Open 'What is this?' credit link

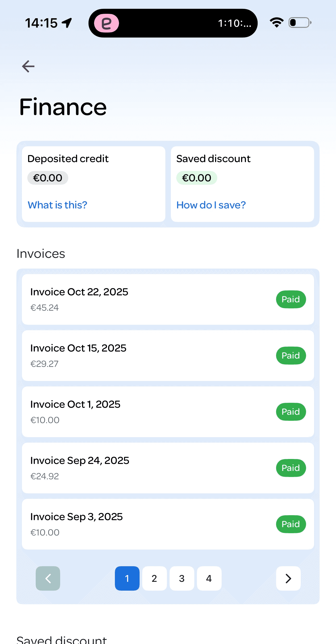pos(57,205)
